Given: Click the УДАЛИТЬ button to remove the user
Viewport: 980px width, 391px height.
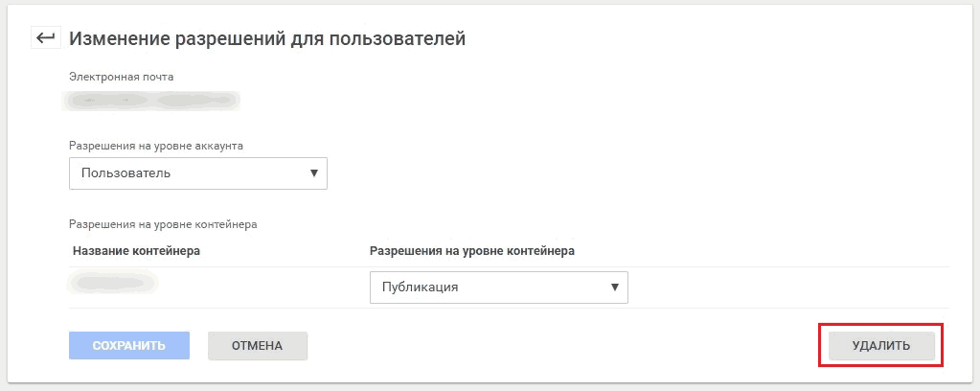Looking at the screenshot, I should tap(881, 345).
